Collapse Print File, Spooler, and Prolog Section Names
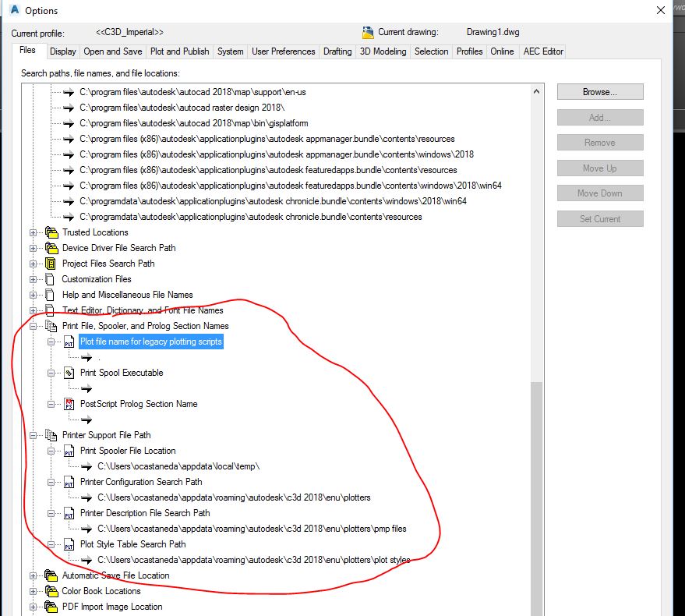 tap(34, 326)
